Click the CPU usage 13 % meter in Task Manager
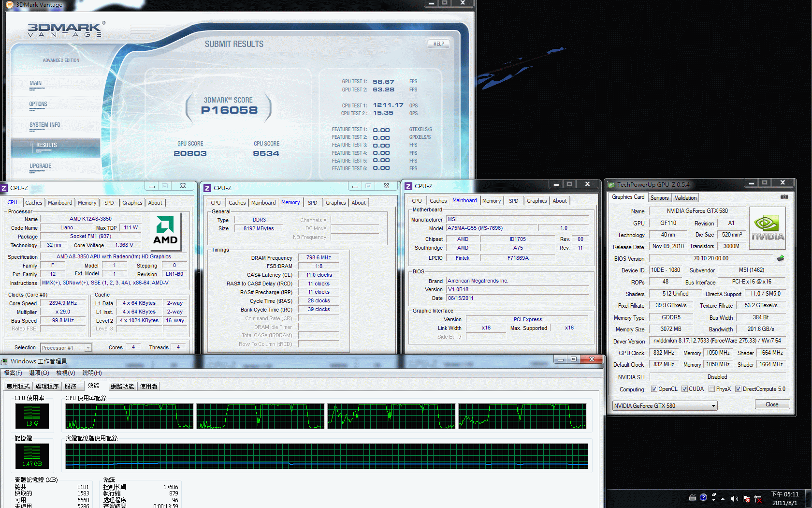This screenshot has height=508, width=812. [x=32, y=416]
